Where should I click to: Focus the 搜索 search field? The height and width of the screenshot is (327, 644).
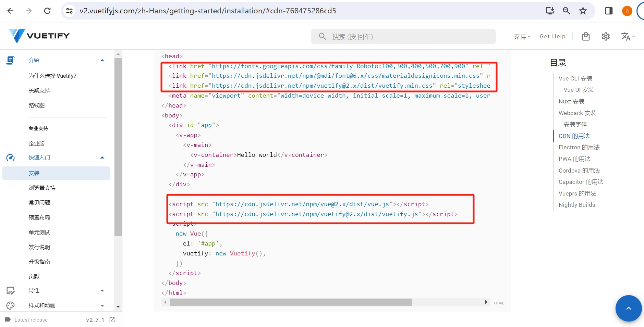point(408,37)
